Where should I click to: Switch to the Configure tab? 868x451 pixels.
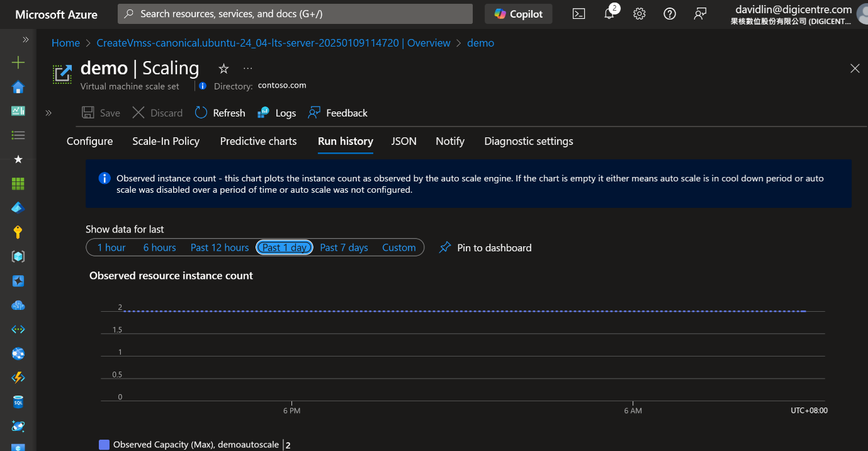click(90, 141)
